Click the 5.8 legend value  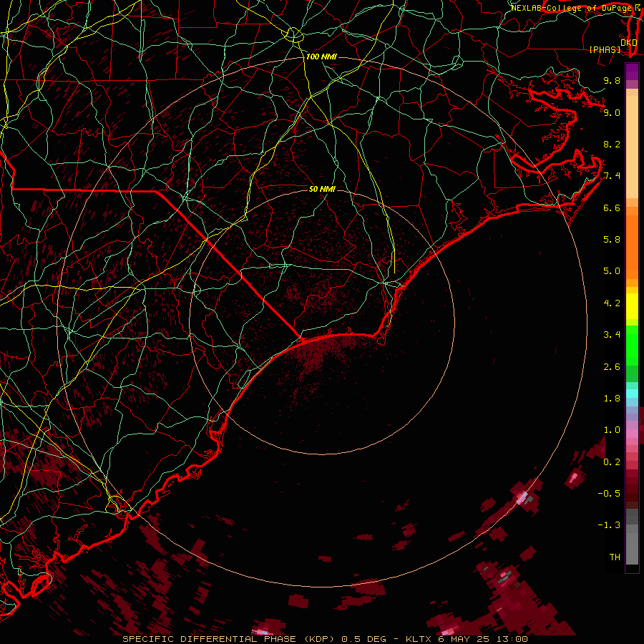pos(612,240)
